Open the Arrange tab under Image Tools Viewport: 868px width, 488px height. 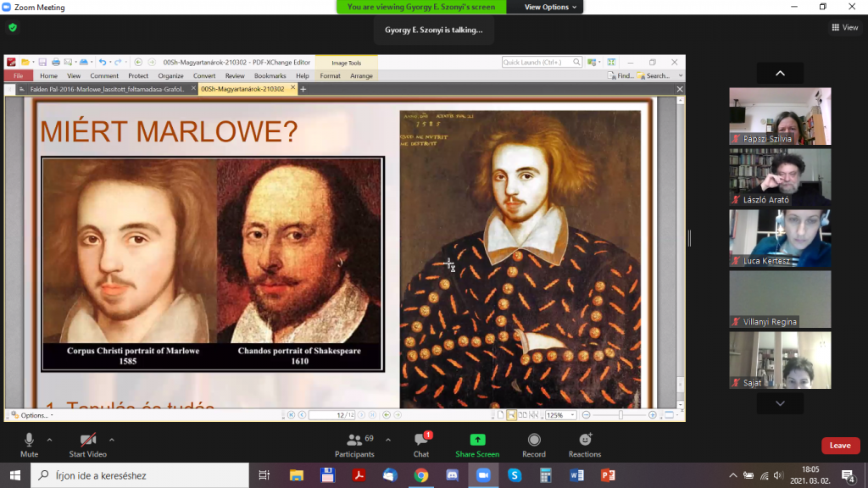(361, 75)
